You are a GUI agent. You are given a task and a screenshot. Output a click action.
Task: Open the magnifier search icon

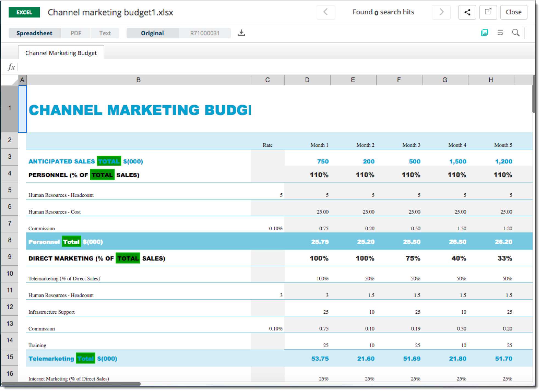(x=516, y=33)
